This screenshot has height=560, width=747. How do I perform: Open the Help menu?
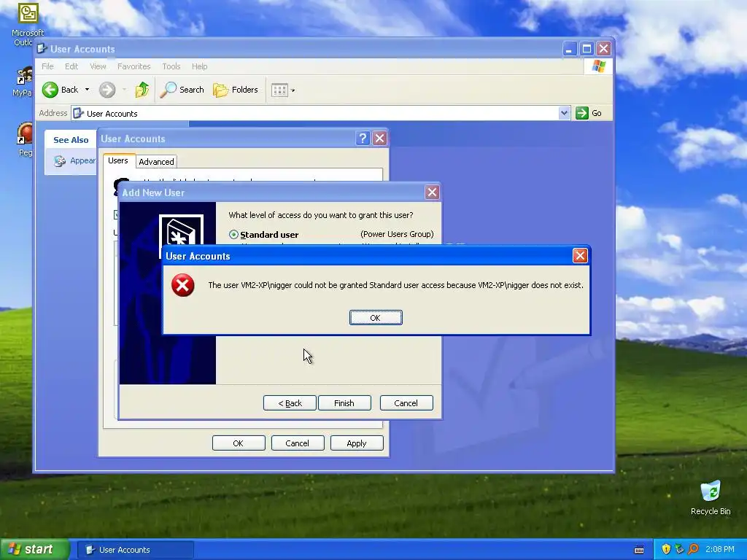pyautogui.click(x=200, y=66)
